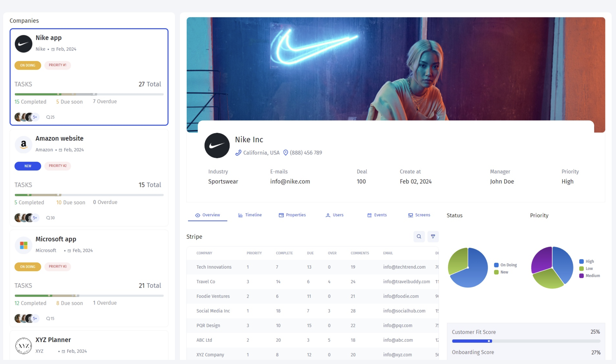Screen dimensions: 616x364
Task: Click the XYZ Planner logo icon
Action: (23, 346)
